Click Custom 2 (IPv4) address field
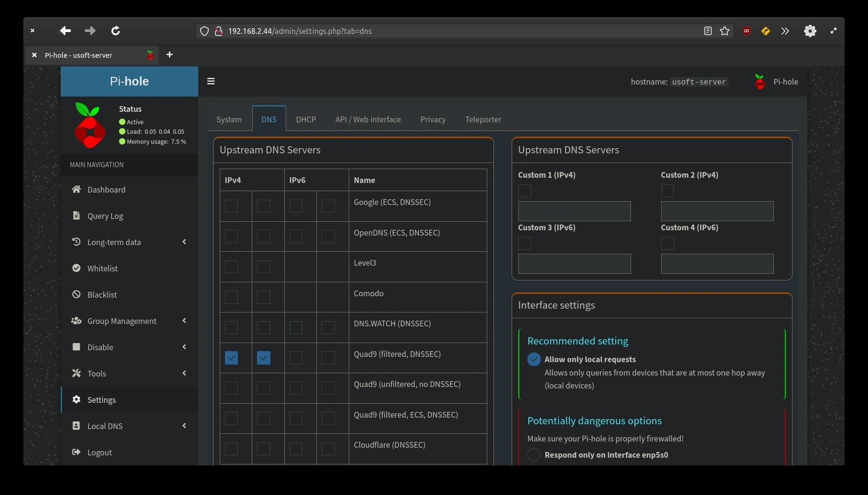Viewport: 868px width, 495px height. point(717,211)
